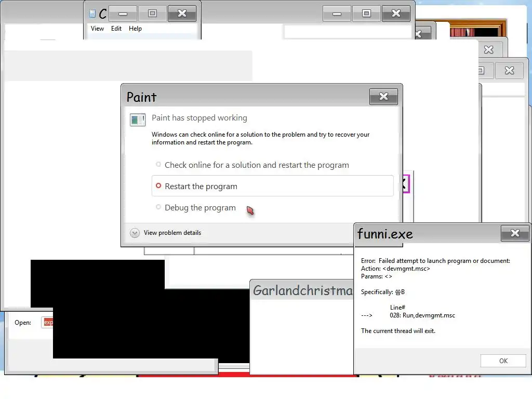Viewport: 532px width, 399px height.
Task: Click 'Action: <devmgmt.msc>' text
Action: point(395,269)
